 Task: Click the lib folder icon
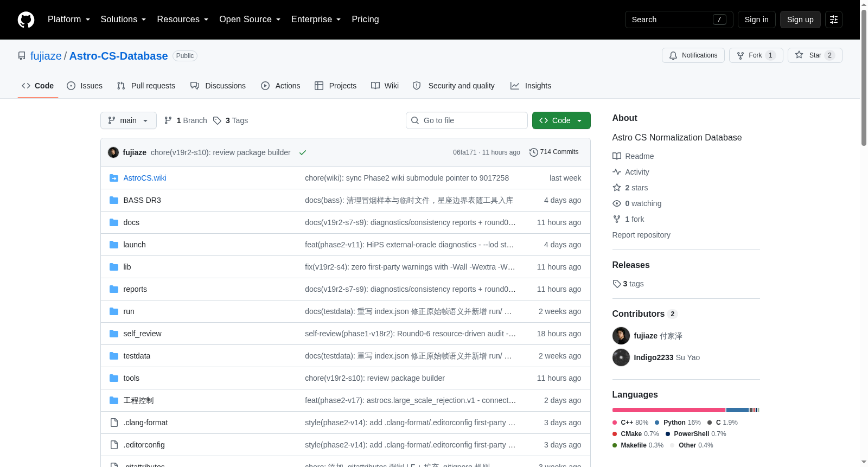(114, 267)
